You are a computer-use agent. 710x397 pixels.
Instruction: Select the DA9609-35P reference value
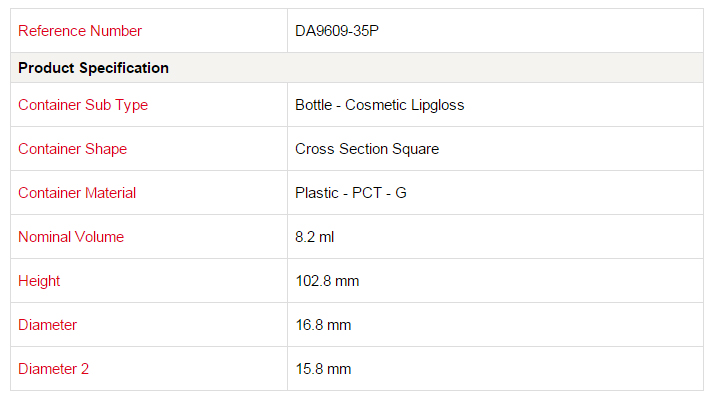click(337, 31)
